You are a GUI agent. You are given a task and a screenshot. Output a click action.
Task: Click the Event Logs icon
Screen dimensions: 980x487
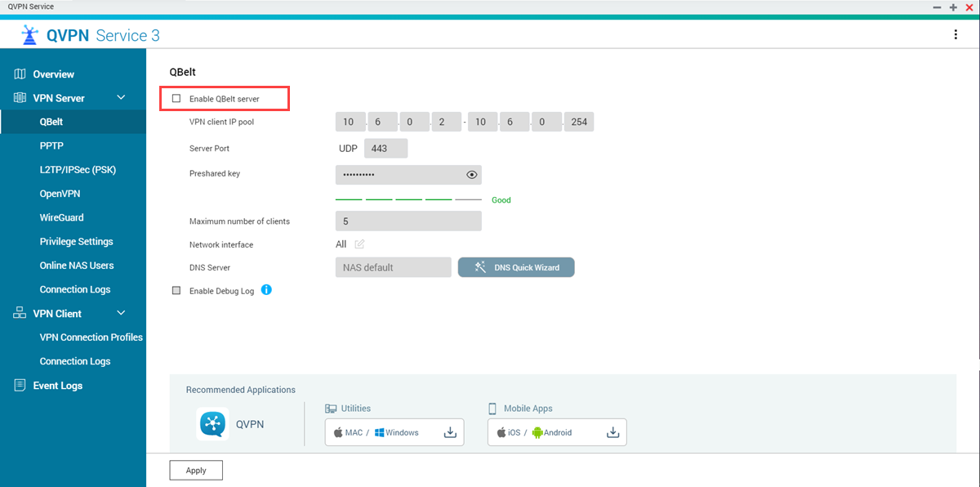pos(20,385)
